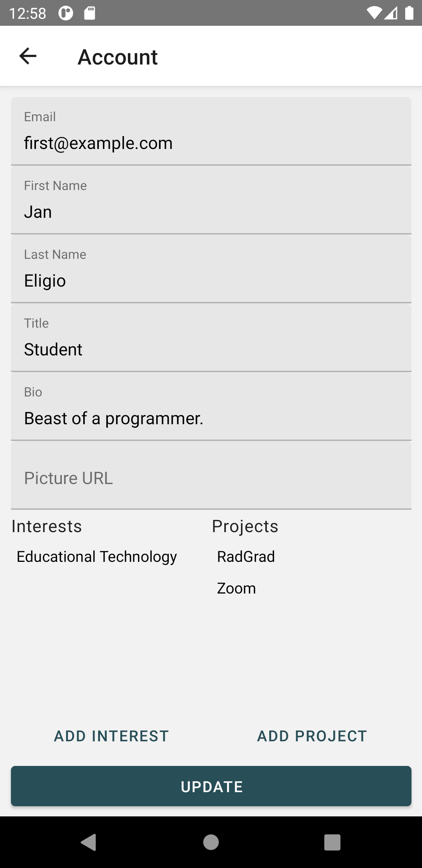The image size is (422, 868).
Task: Tap the Wi-Fi status icon
Action: point(374,13)
